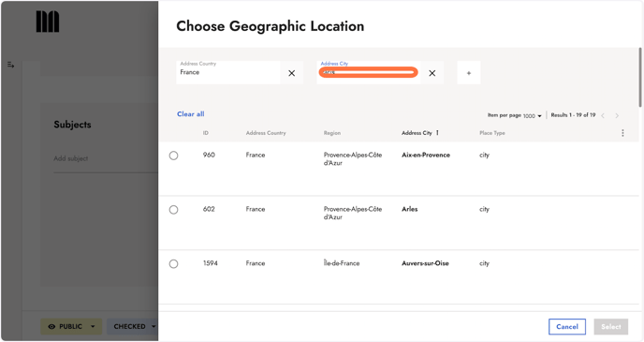Toggle the sidebar menu icon

10,65
